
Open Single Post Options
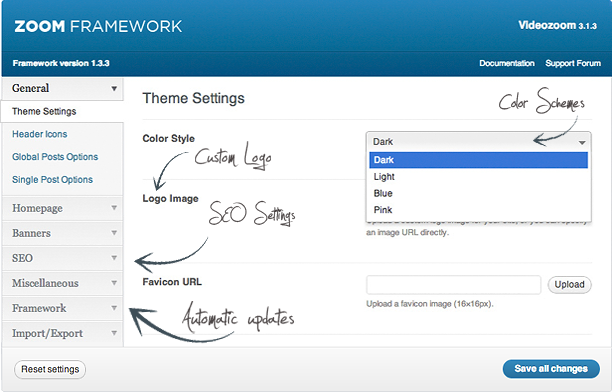(52, 180)
